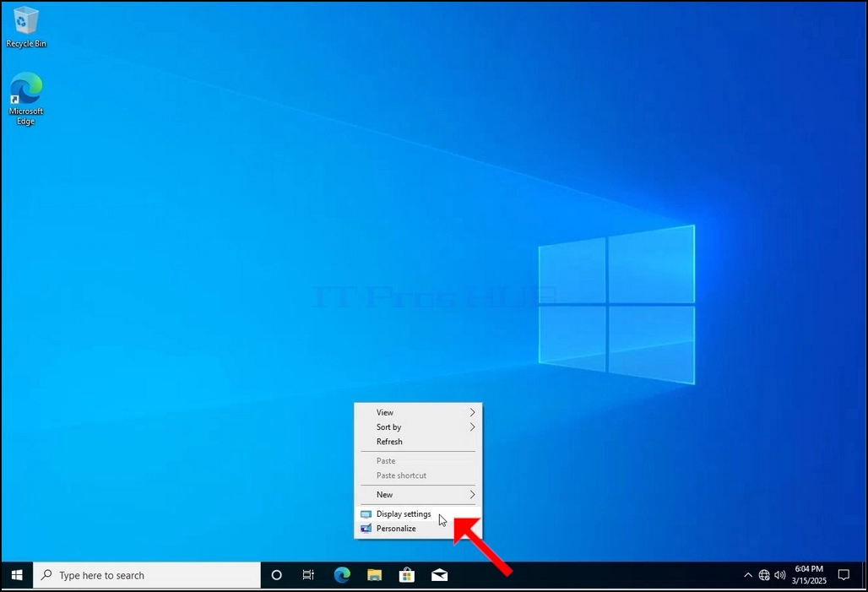
Task: Open Task View from taskbar
Action: (308, 575)
